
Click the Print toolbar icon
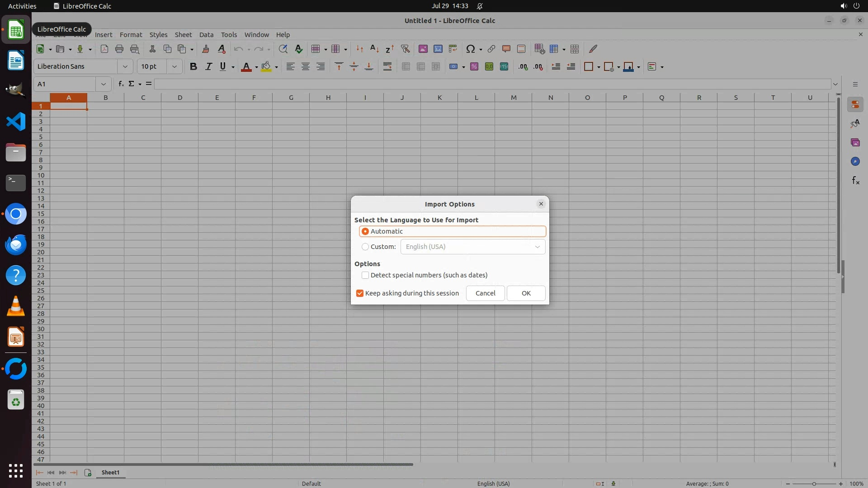point(119,49)
